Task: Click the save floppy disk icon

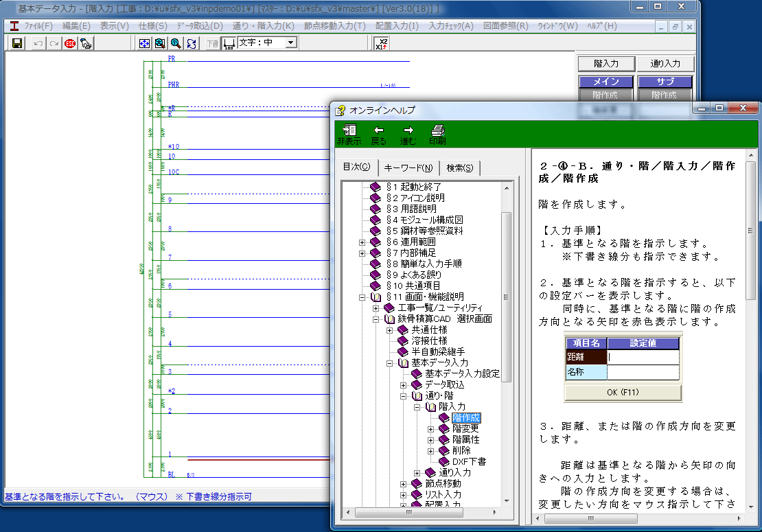Action: [17, 43]
